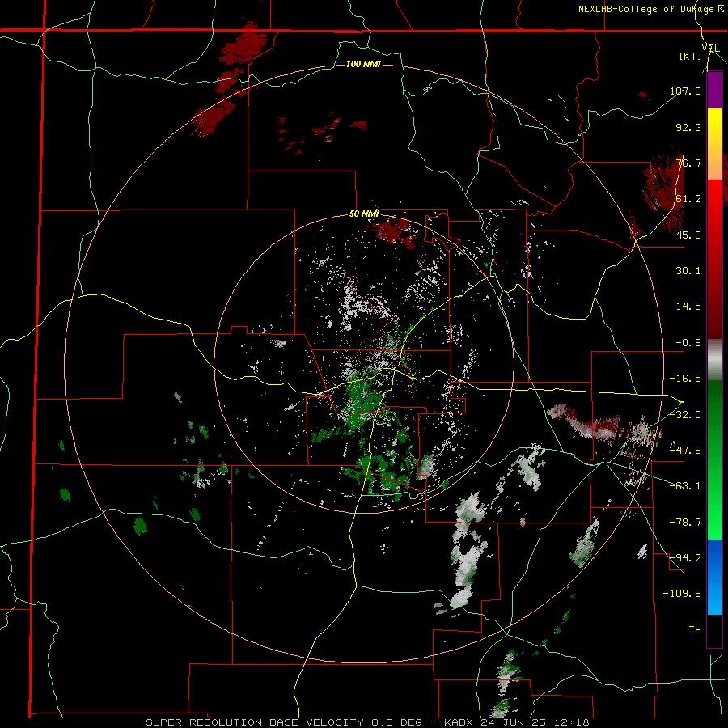728x728 pixels.
Task: Click the TH legend label
Action: pyautogui.click(x=695, y=629)
